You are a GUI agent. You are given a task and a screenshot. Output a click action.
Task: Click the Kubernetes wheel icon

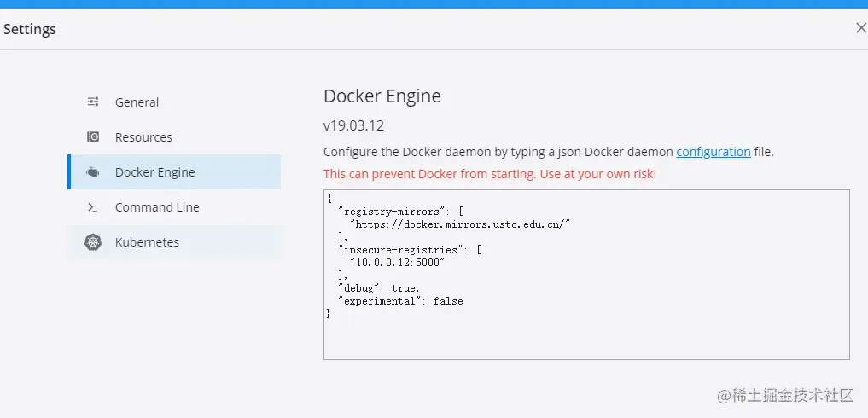coord(93,242)
